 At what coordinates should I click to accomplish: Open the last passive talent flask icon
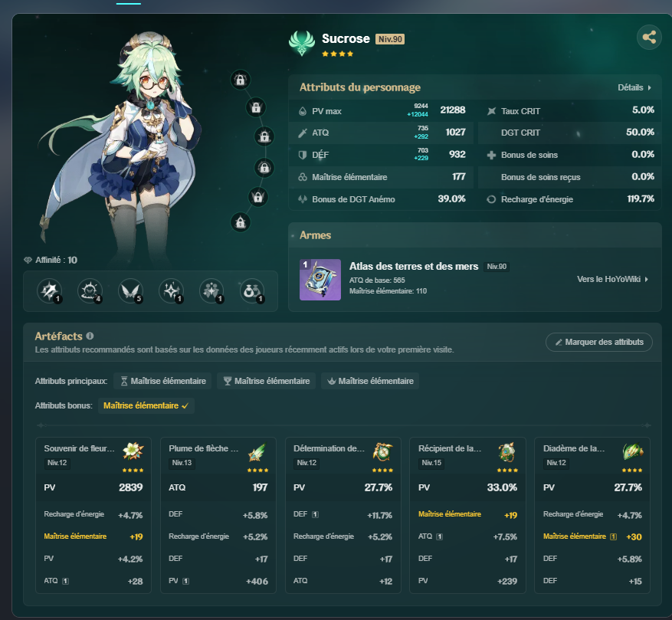pyautogui.click(x=252, y=291)
